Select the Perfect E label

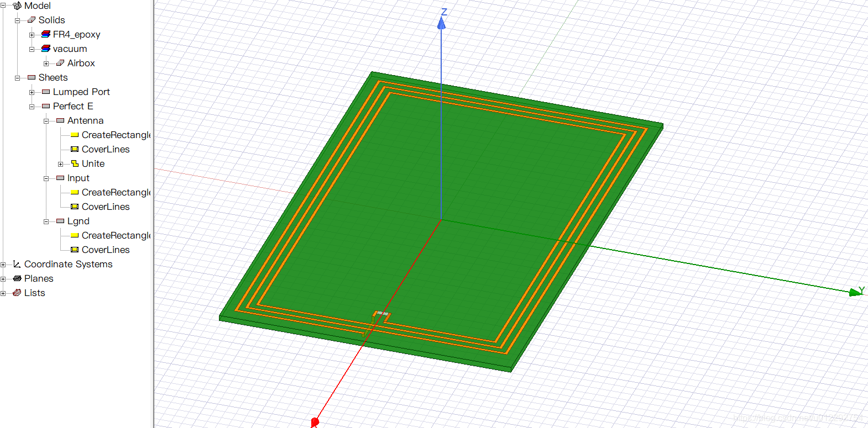[x=73, y=106]
